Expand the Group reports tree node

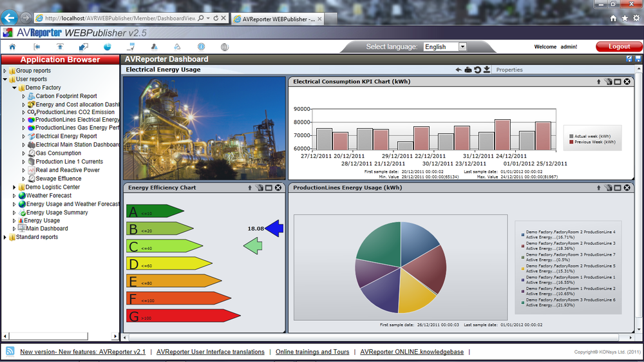point(5,71)
